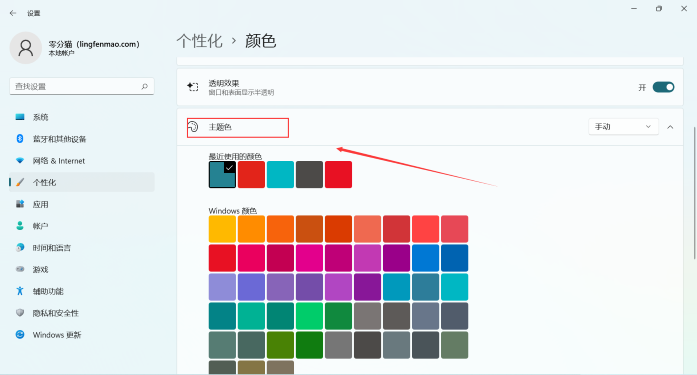Viewport: 697px width, 375px height.
Task: Open 系统 settings category
Action: click(x=82, y=117)
